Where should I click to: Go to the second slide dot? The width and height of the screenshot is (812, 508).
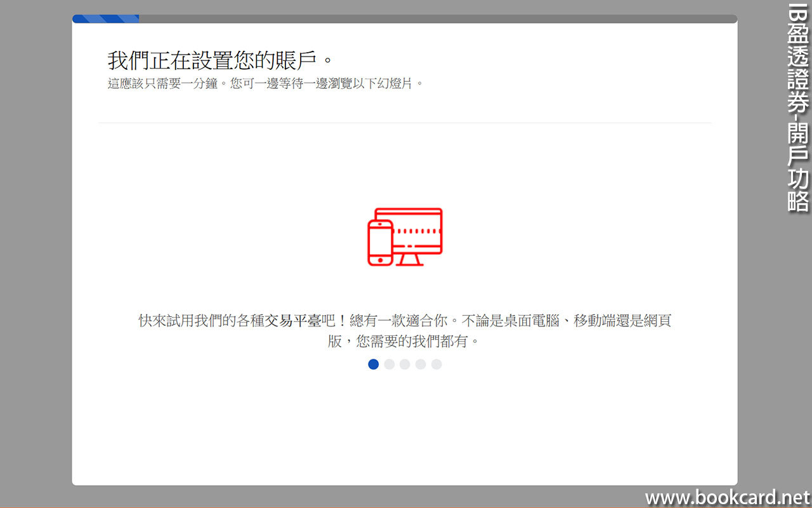(x=390, y=364)
